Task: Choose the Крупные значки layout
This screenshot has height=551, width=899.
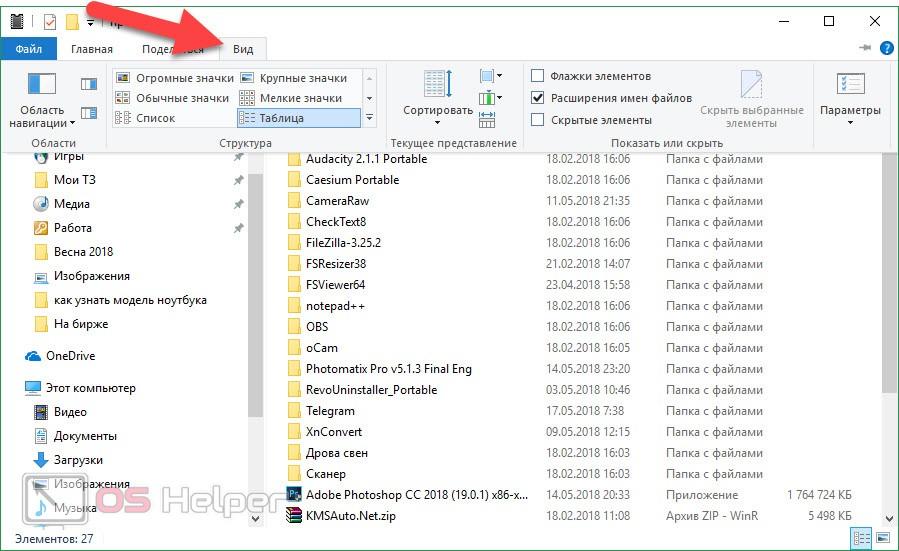Action: [x=302, y=78]
